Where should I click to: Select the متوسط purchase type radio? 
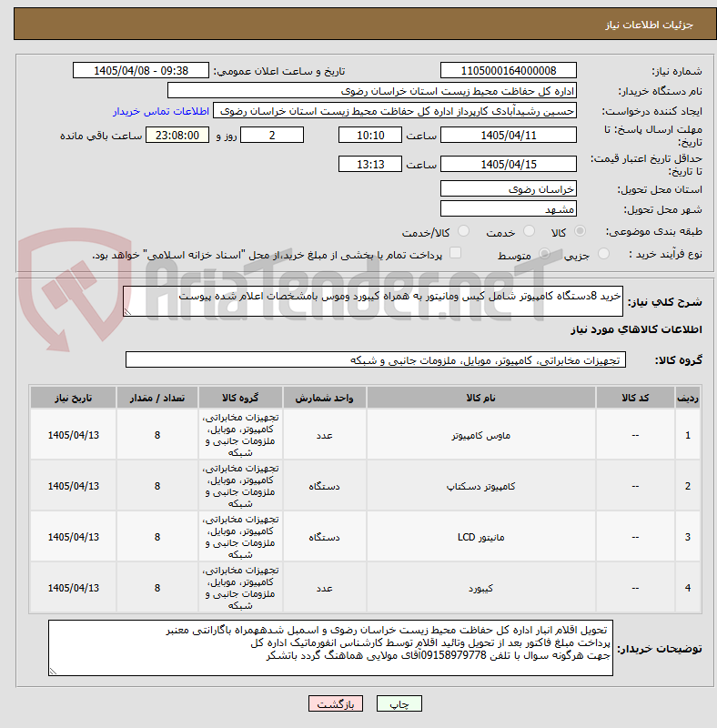pyautogui.click(x=544, y=254)
